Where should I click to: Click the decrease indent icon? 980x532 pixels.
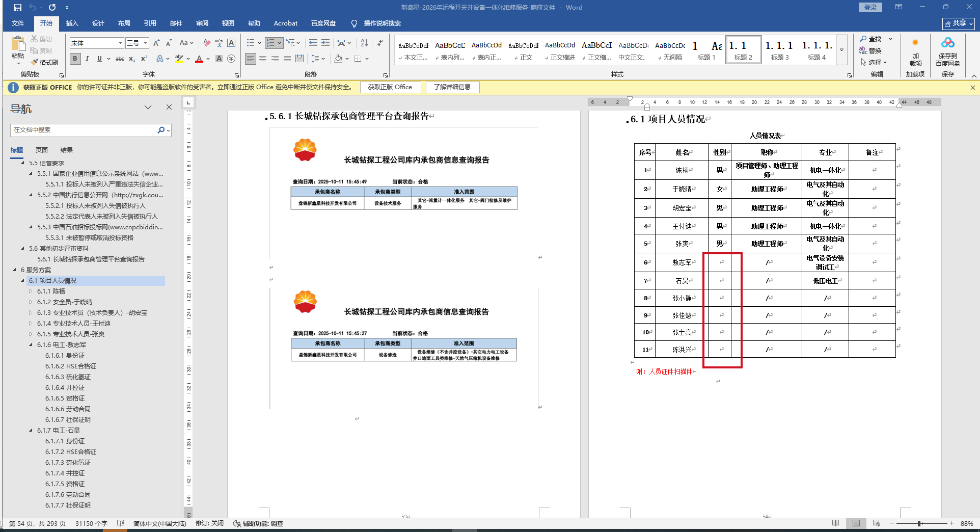[x=313, y=43]
